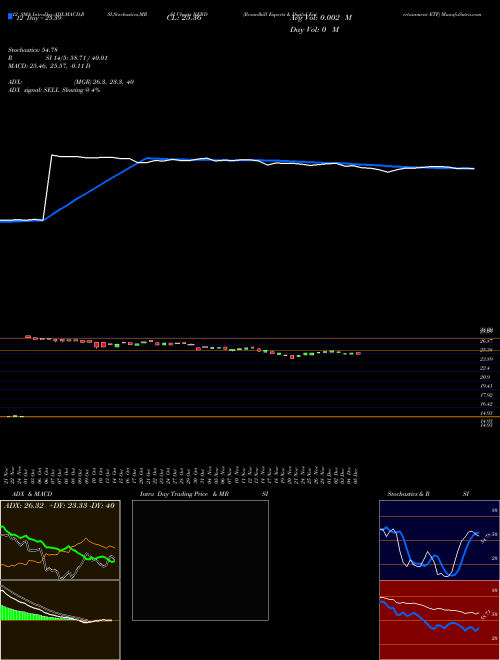Select the '12 Day = 23.39' legend text
The height and width of the screenshot is (660, 500).
pos(37,18)
